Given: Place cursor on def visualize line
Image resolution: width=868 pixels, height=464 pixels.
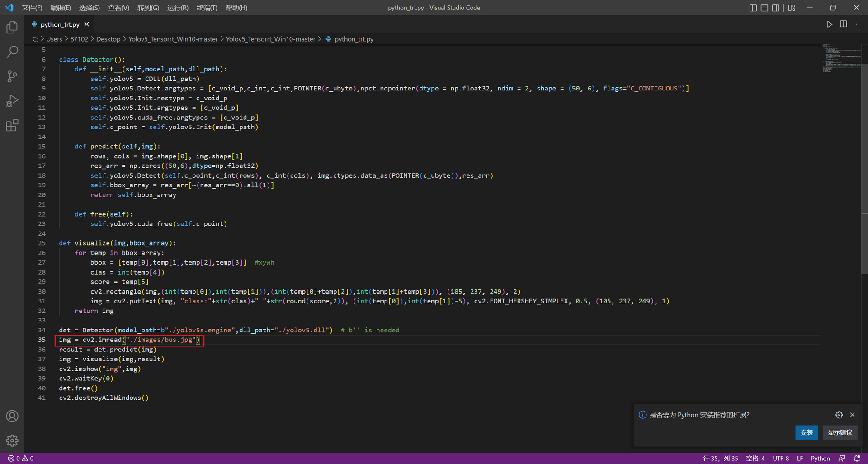Looking at the screenshot, I should coord(117,243).
